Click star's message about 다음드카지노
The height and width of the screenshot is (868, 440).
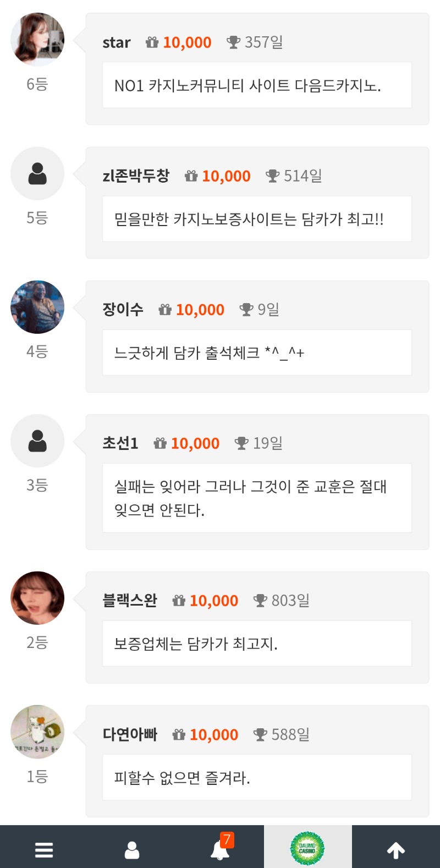[248, 85]
